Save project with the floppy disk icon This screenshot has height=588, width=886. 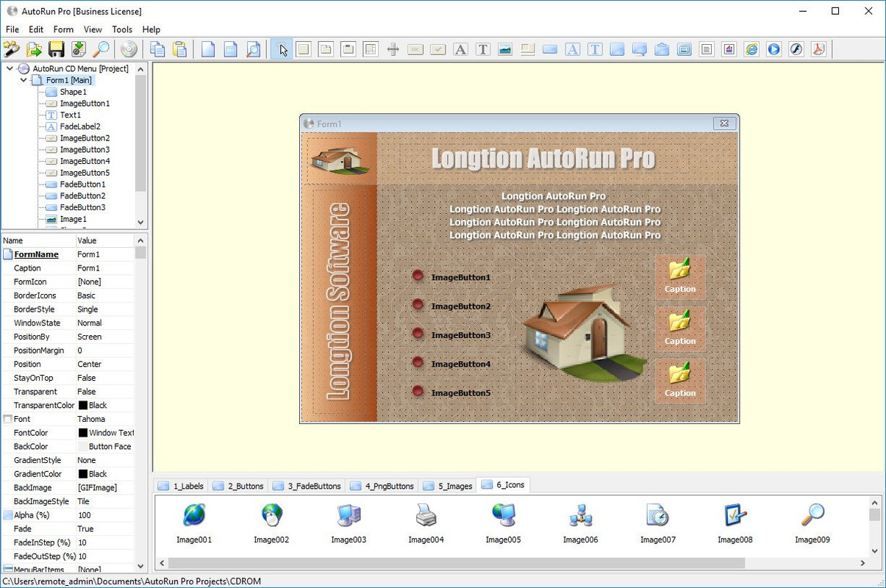[56, 49]
